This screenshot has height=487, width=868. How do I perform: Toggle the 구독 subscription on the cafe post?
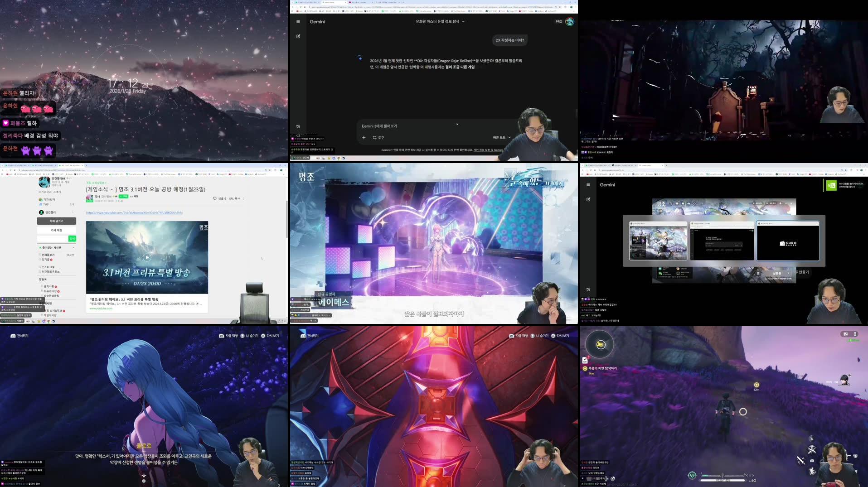[x=123, y=197]
